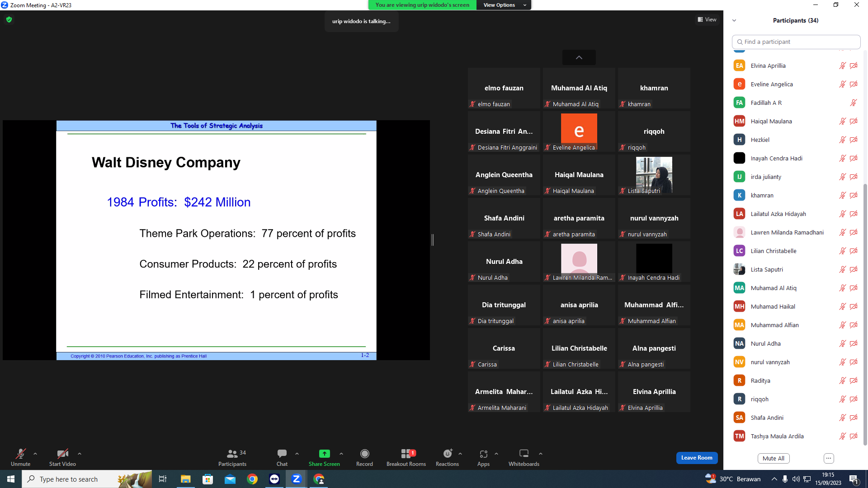Toggle video icon for khamran in list
The height and width of the screenshot is (488, 868).
(854, 195)
